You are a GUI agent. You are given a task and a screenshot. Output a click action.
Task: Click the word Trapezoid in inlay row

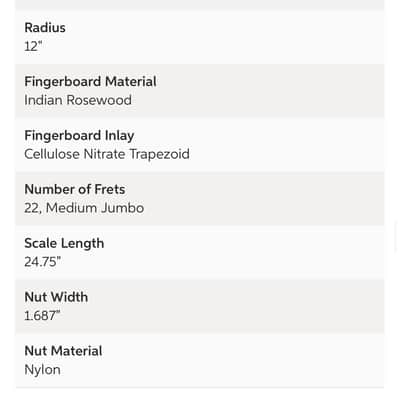[159, 154]
